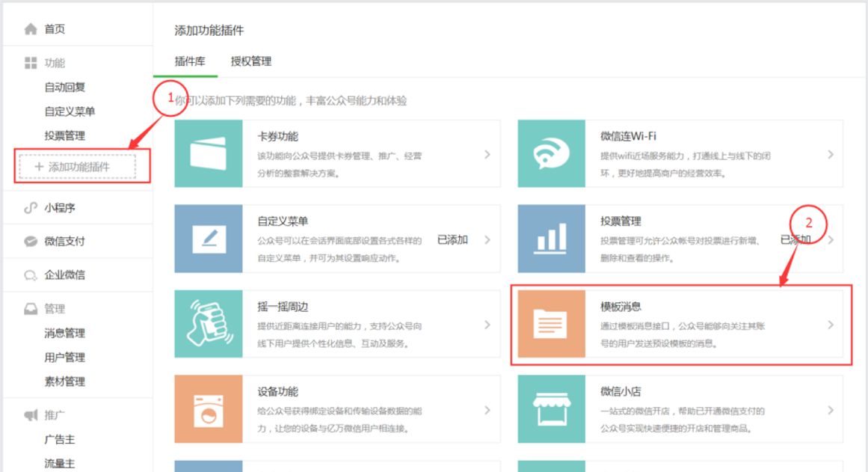Expand the 微信小店 card chevron arrow
Viewport: 868px width, 472px height.
[831, 410]
